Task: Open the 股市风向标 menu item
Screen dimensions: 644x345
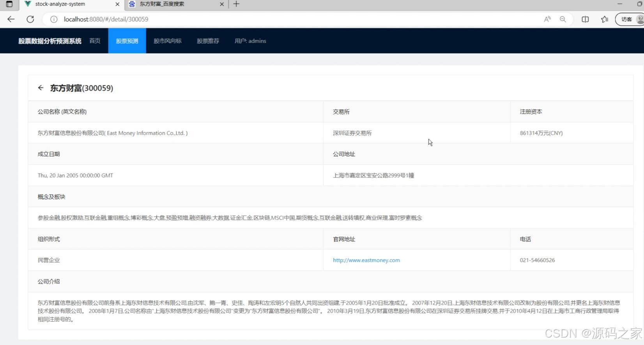Action: pyautogui.click(x=168, y=41)
